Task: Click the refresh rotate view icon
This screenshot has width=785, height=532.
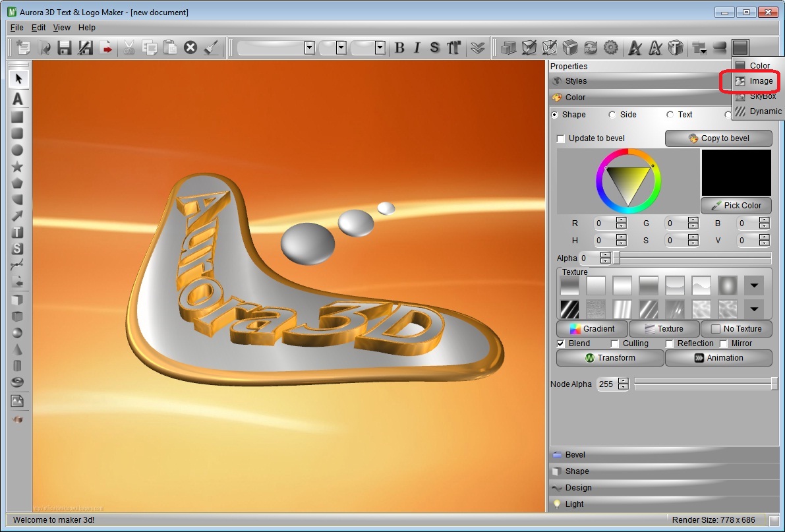Action: pyautogui.click(x=591, y=47)
